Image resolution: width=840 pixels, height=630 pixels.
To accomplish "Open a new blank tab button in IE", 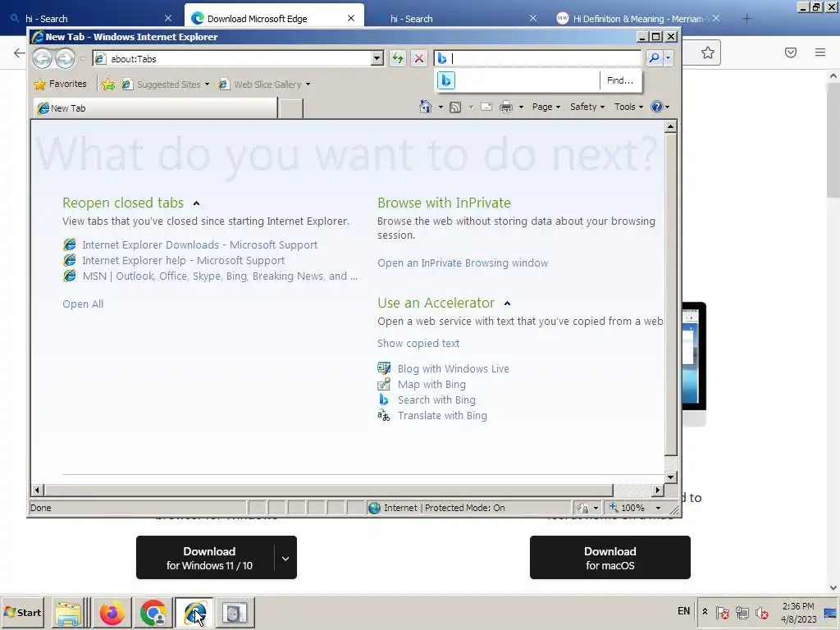I will [291, 108].
